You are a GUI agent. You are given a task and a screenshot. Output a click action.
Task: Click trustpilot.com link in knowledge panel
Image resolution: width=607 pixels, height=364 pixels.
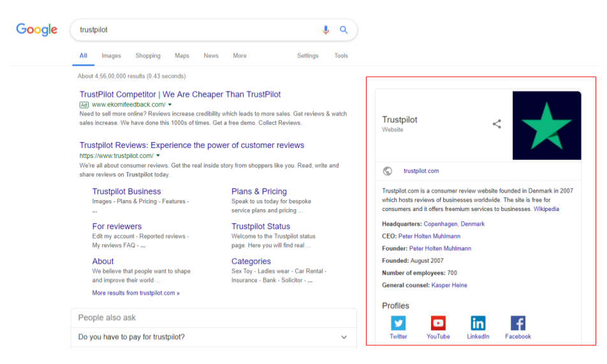point(421,171)
